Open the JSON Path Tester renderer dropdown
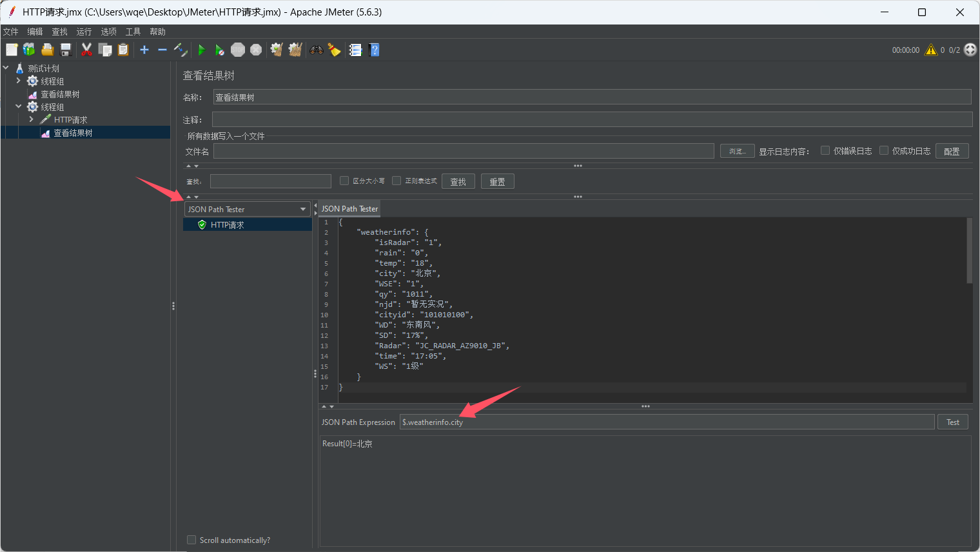Image resolution: width=980 pixels, height=552 pixels. coord(248,209)
